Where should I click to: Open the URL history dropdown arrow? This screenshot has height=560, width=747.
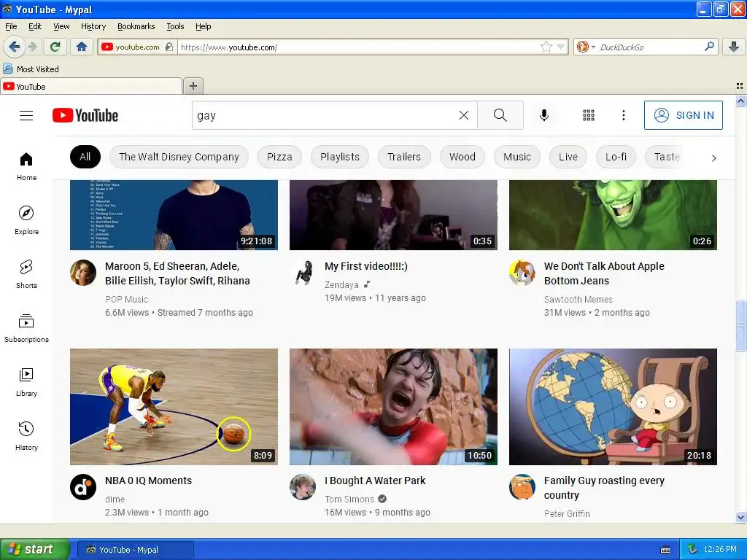point(561,47)
